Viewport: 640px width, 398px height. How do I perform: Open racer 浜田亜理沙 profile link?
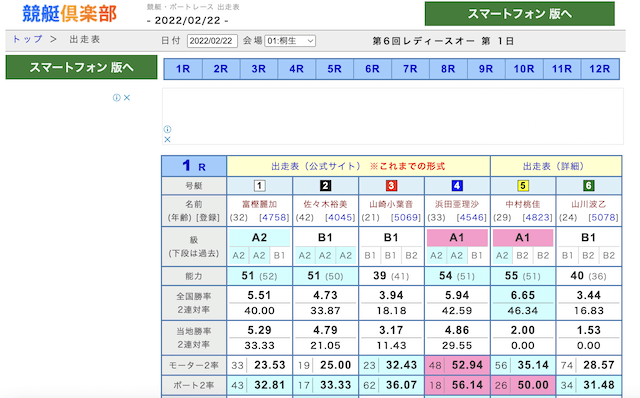457,204
